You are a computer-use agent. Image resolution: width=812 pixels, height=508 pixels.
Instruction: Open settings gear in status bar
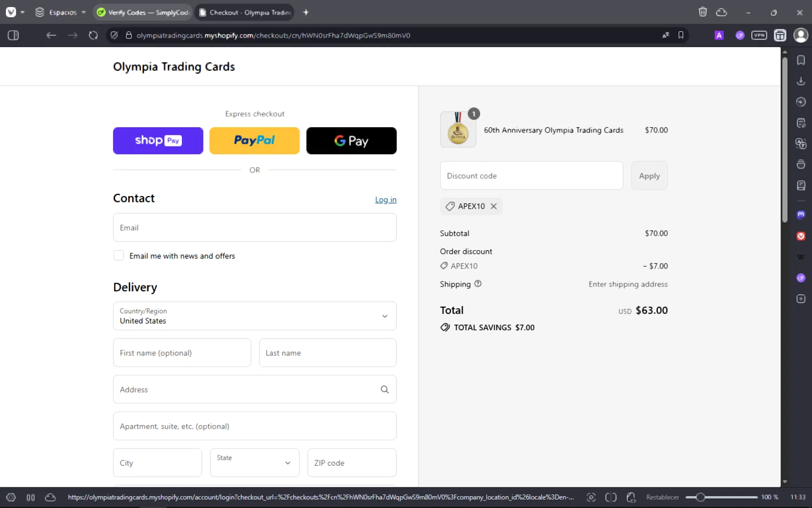(11, 497)
